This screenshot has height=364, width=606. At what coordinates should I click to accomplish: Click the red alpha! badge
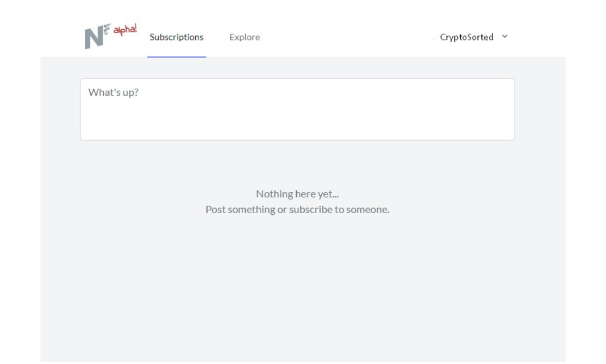tap(125, 30)
